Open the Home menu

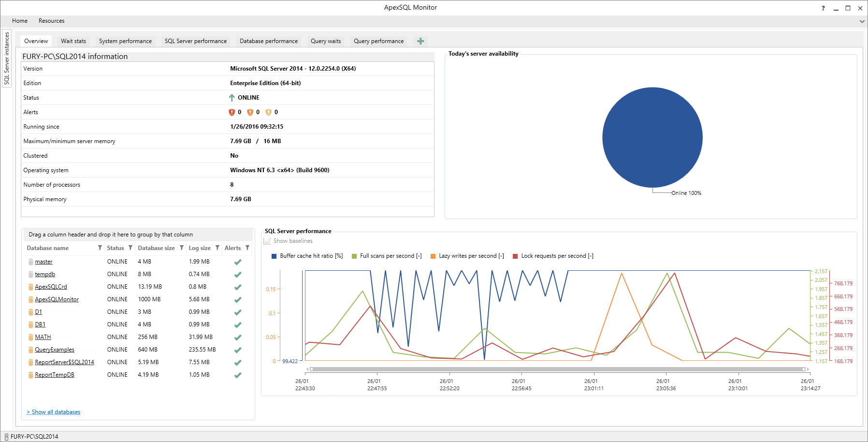(20, 21)
